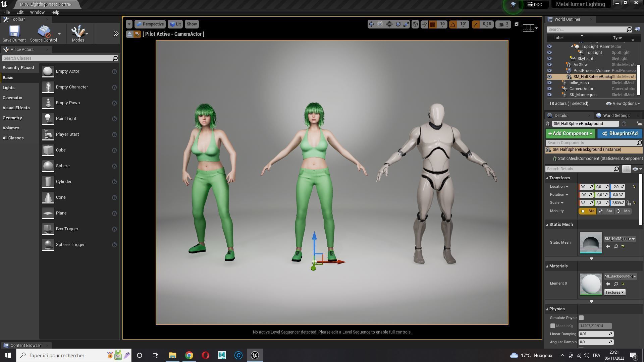Open the Textures dropdown under Materials
Image resolution: width=644 pixels, height=362 pixels.
point(614,292)
